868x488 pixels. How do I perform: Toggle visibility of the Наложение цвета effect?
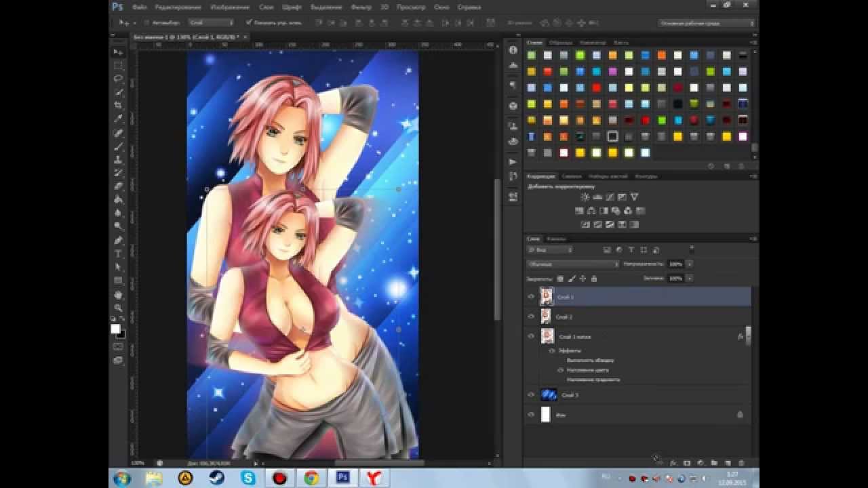click(x=560, y=370)
